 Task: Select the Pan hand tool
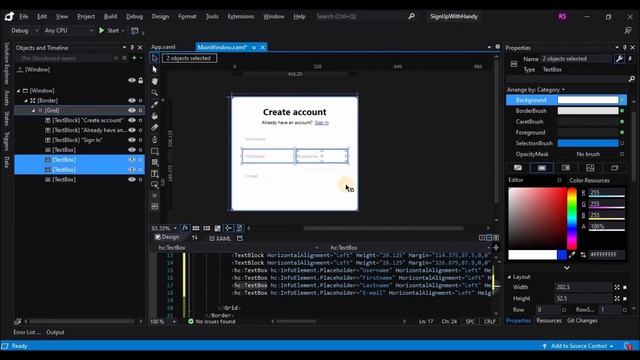155,81
